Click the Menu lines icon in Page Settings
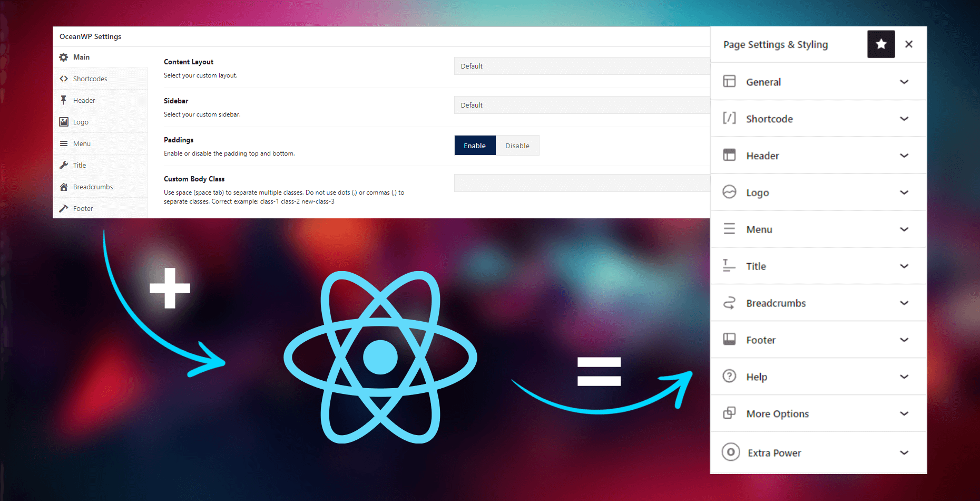 point(729,229)
